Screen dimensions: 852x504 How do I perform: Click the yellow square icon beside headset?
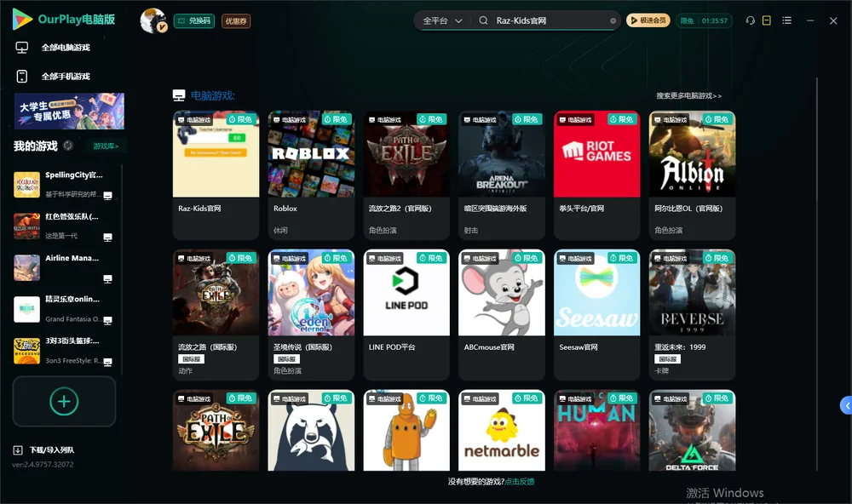[x=767, y=20]
